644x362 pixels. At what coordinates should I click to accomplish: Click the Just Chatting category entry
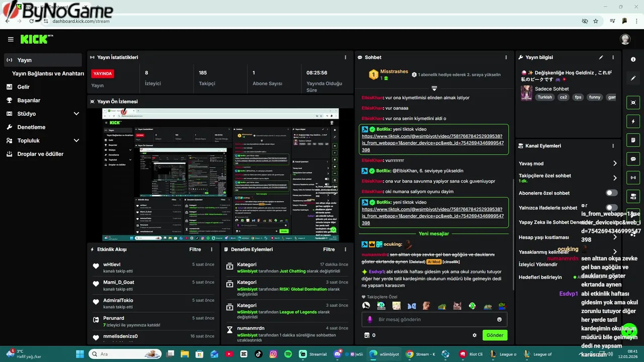(x=287, y=267)
